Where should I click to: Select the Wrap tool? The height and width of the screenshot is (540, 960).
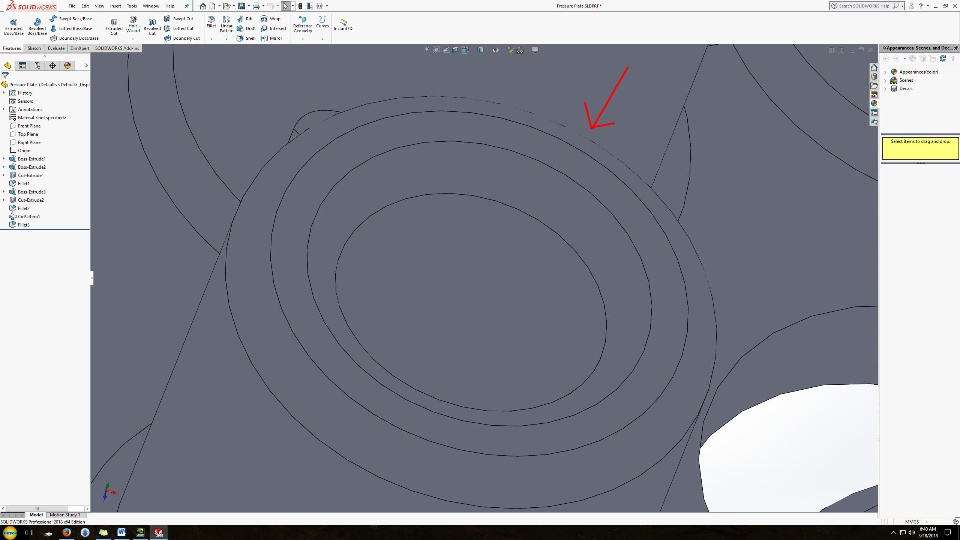tap(270, 19)
